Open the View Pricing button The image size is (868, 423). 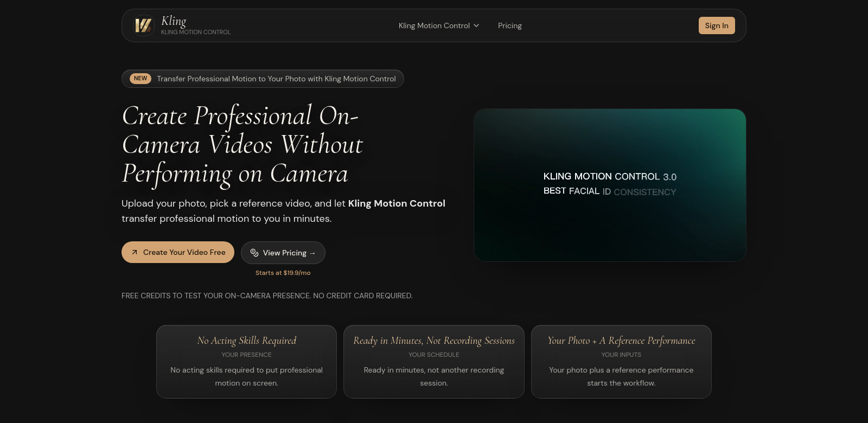tap(283, 253)
